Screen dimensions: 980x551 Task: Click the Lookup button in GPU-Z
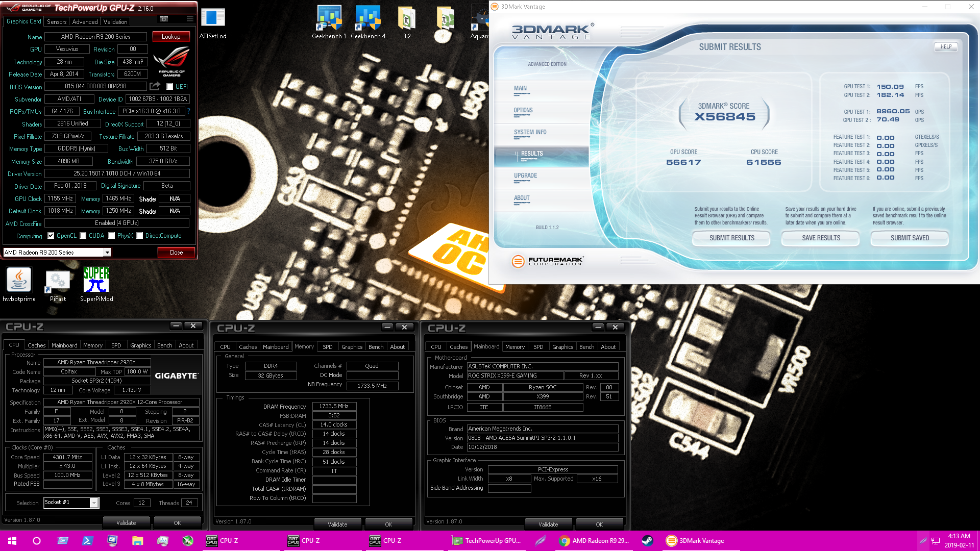[171, 37]
